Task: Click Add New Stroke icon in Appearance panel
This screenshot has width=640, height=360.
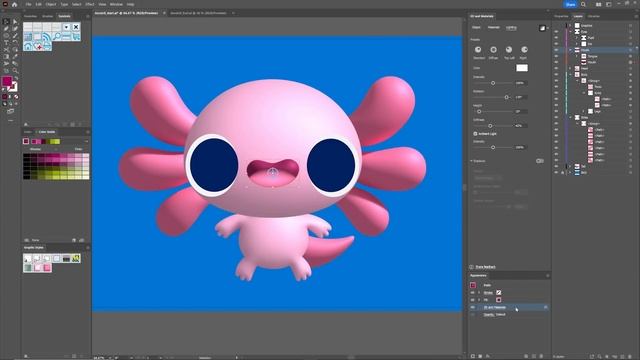Action: coord(473,356)
